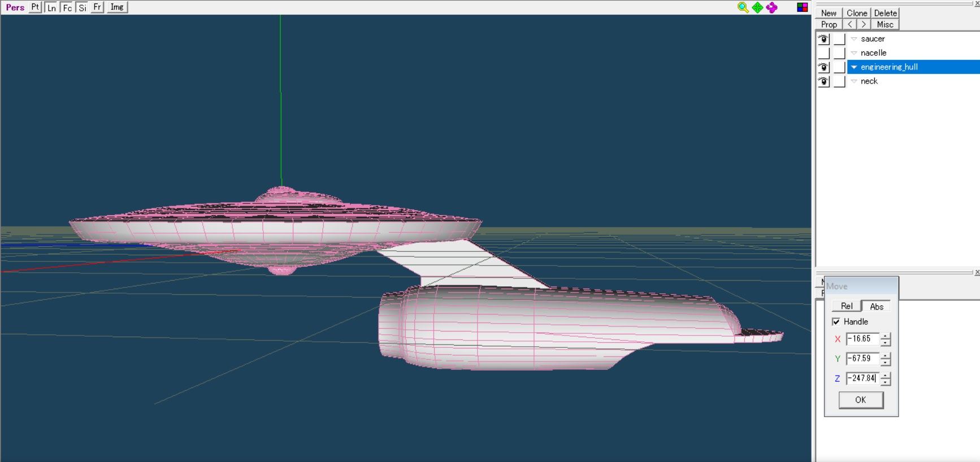Viewport: 980px width, 462px height.
Task: Click the New object button
Action: click(x=829, y=13)
